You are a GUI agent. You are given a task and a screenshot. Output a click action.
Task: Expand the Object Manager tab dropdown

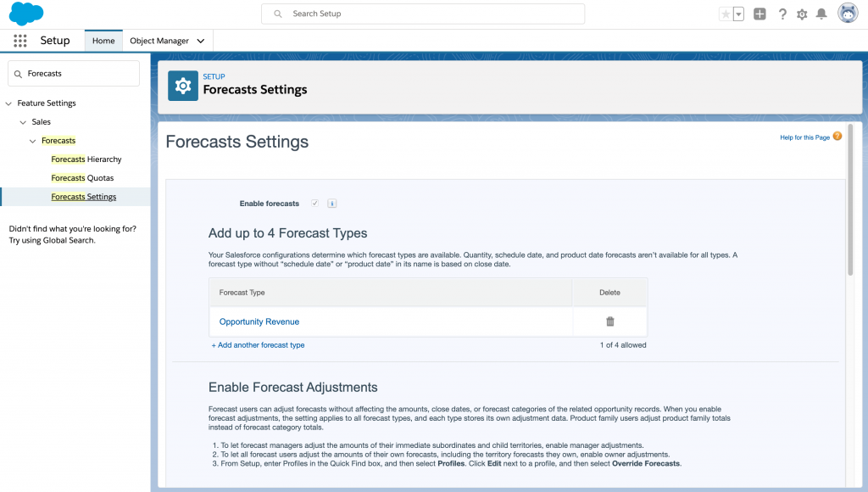(201, 41)
